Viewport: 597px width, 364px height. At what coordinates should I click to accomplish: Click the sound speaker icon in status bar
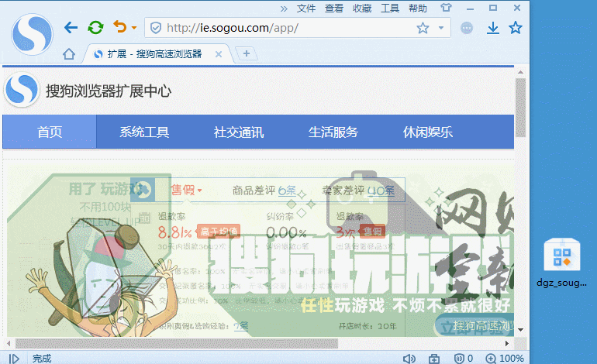(409, 358)
